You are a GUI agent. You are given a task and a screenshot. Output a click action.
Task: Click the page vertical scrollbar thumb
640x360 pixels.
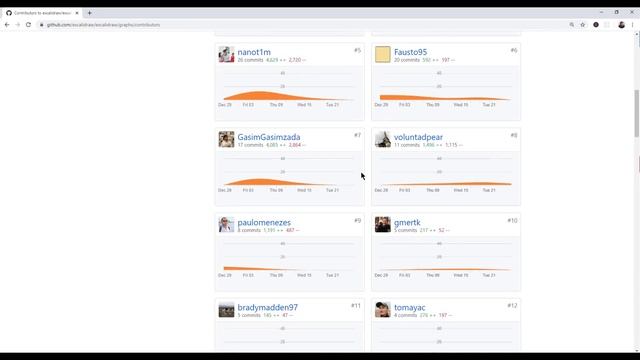[x=636, y=113]
